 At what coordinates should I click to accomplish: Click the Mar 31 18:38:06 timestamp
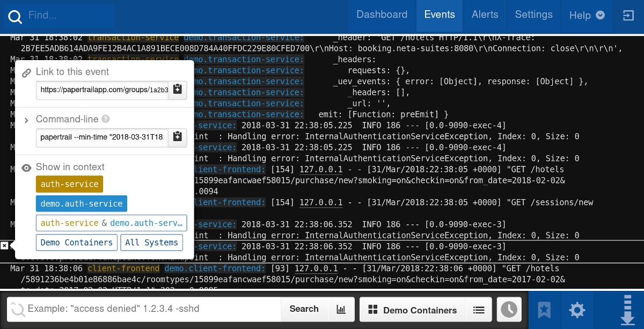tap(46, 268)
